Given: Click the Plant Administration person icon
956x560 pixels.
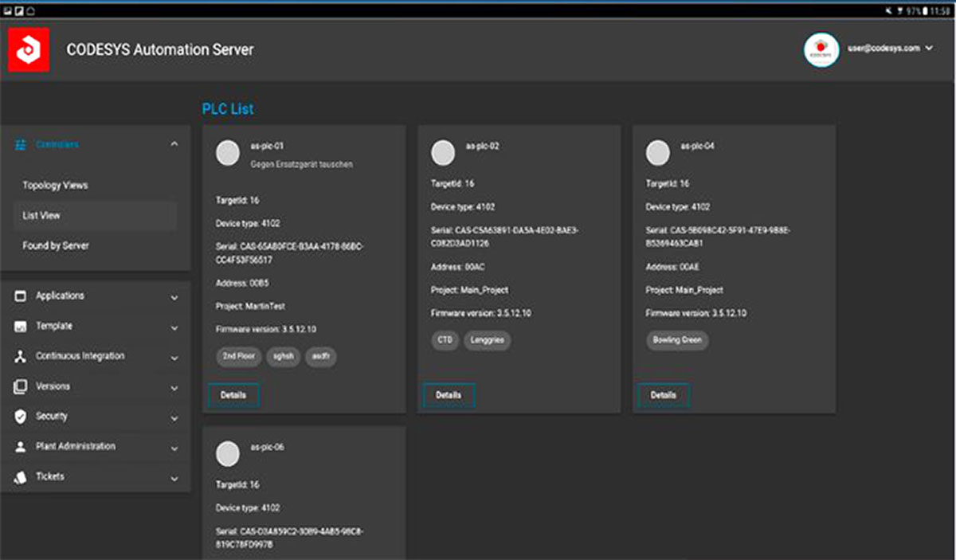Looking at the screenshot, I should click(21, 447).
